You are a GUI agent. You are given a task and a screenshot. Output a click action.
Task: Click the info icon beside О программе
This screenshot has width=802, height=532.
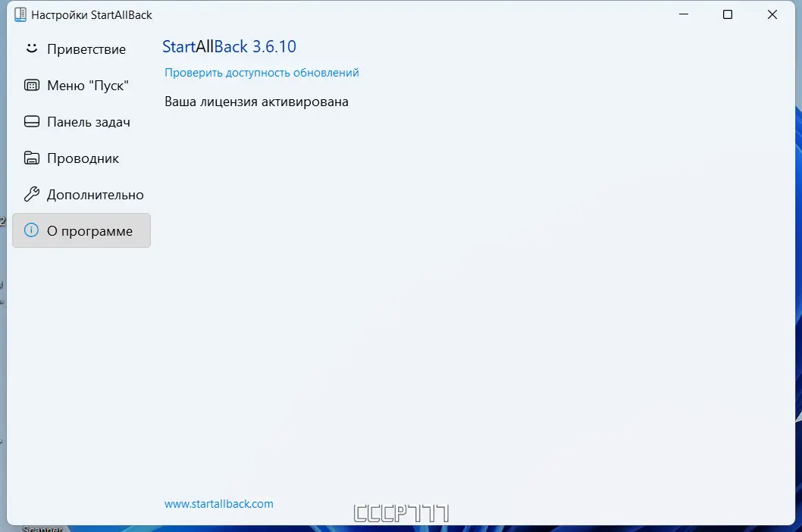[x=31, y=230]
